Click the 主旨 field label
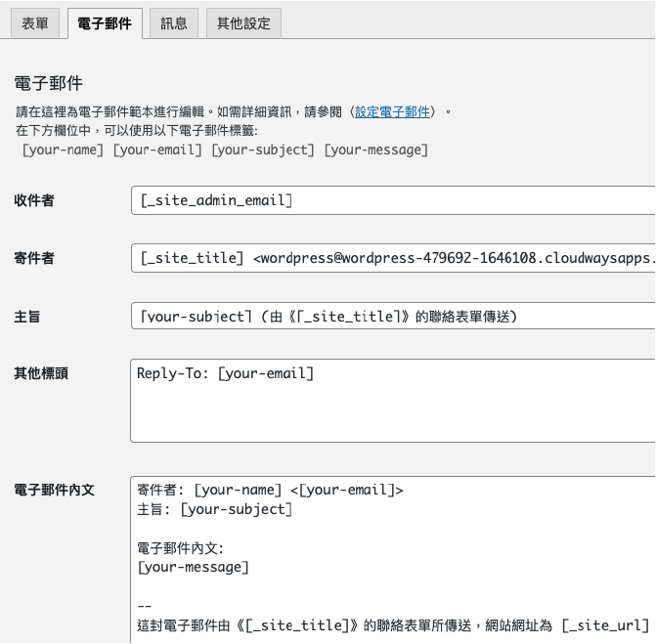This screenshot has height=644, width=656. 27,317
